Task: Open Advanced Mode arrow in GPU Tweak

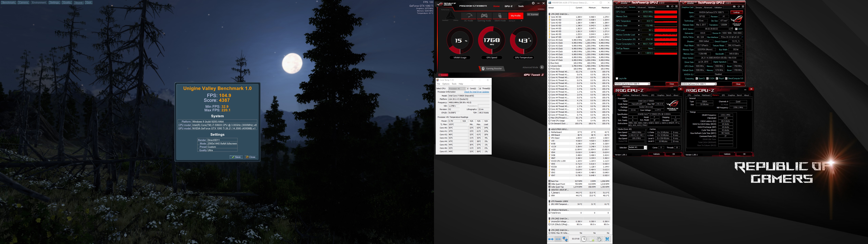Action: (542, 67)
